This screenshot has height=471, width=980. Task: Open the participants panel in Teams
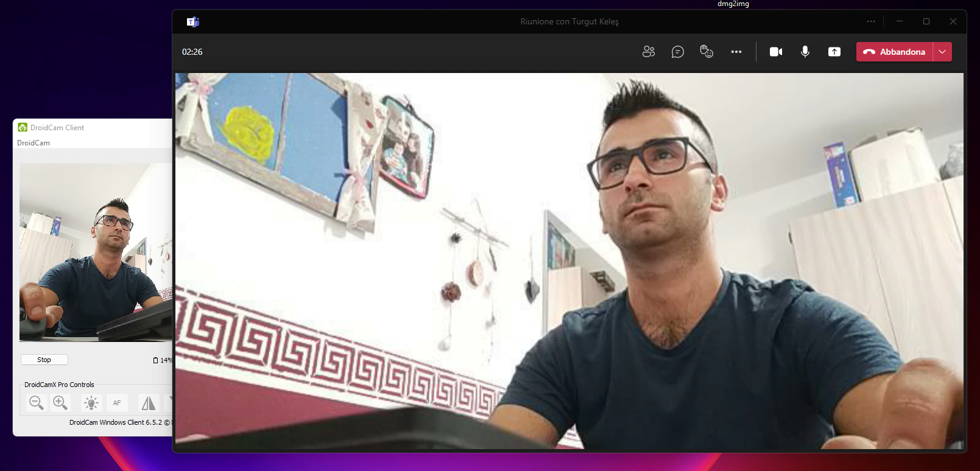click(x=648, y=52)
